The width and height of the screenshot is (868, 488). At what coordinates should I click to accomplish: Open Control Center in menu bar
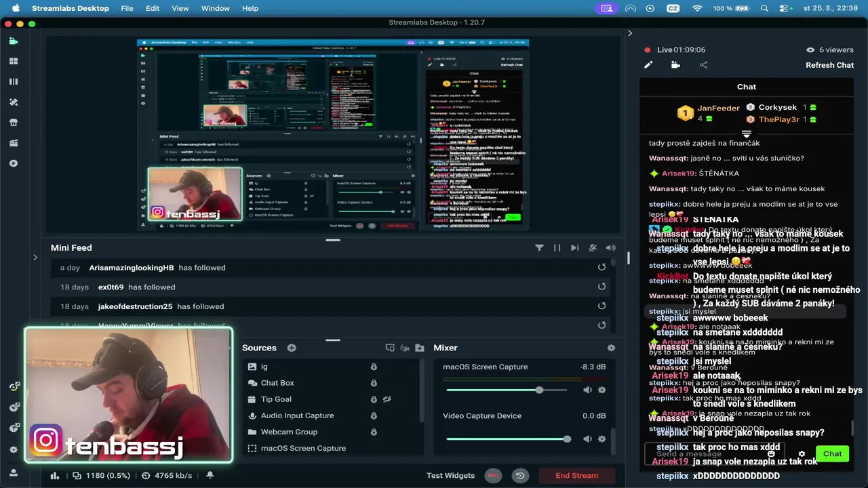point(785,8)
